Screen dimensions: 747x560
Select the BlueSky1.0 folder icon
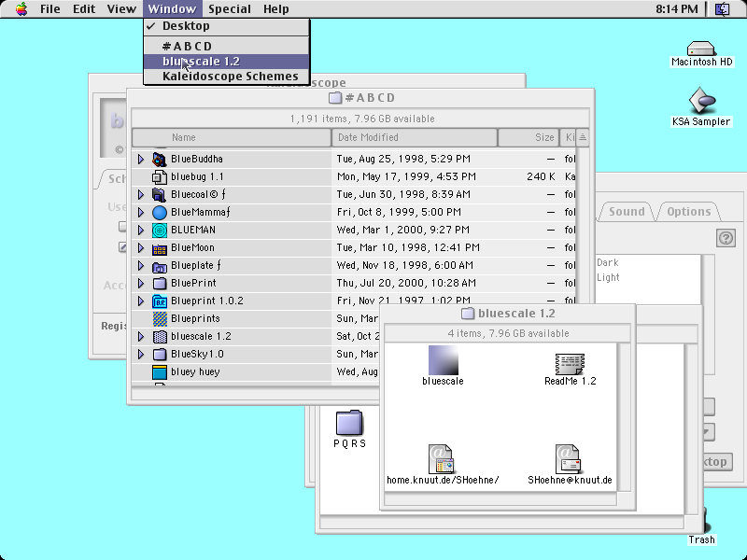(x=159, y=355)
